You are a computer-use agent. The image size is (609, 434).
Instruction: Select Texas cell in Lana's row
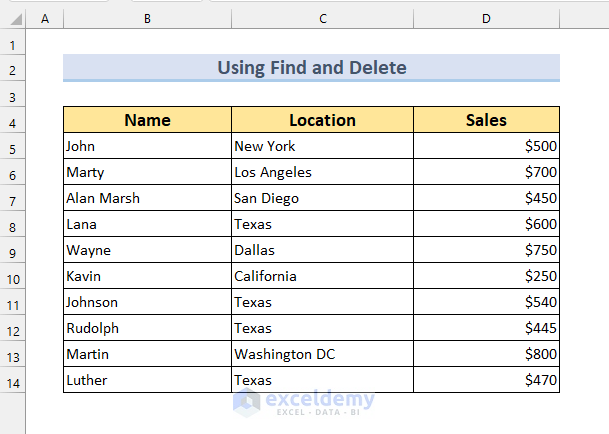(x=322, y=224)
